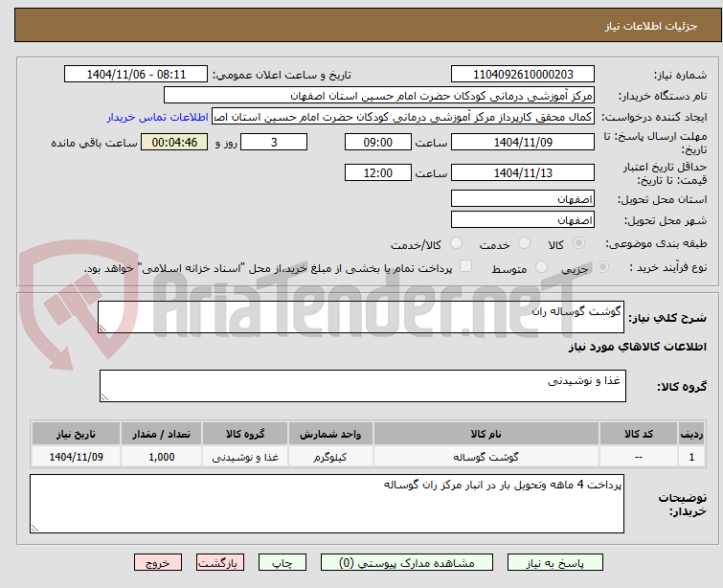723x588 pixels.
Task: Select the خدمت radio button
Action: click(x=524, y=243)
